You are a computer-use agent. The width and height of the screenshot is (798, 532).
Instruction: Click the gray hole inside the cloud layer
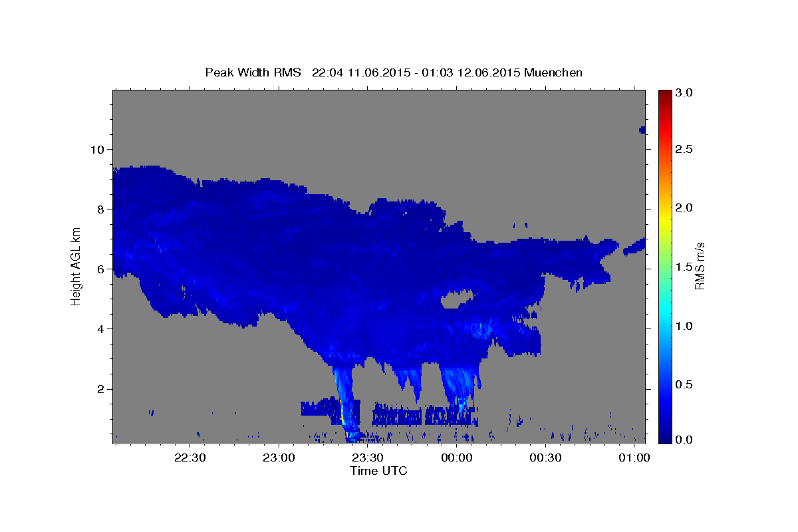456,299
